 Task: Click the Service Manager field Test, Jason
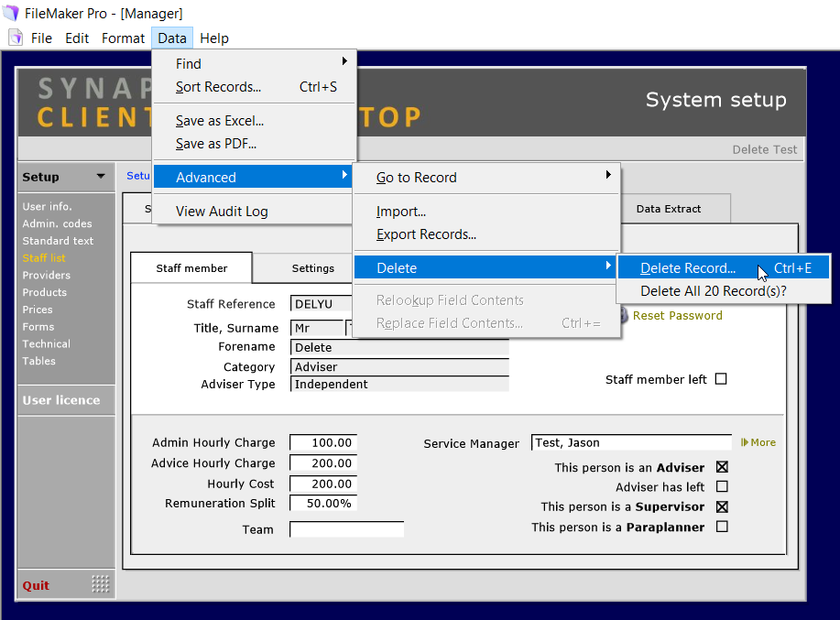point(632,442)
